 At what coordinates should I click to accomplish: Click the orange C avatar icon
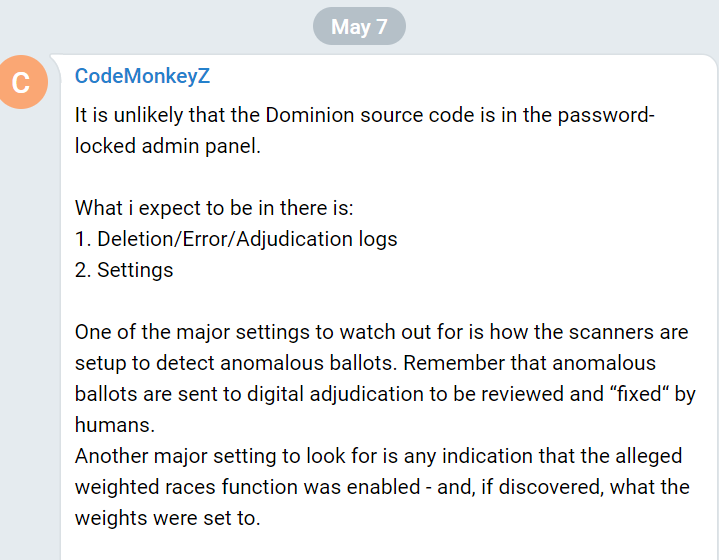point(21,82)
